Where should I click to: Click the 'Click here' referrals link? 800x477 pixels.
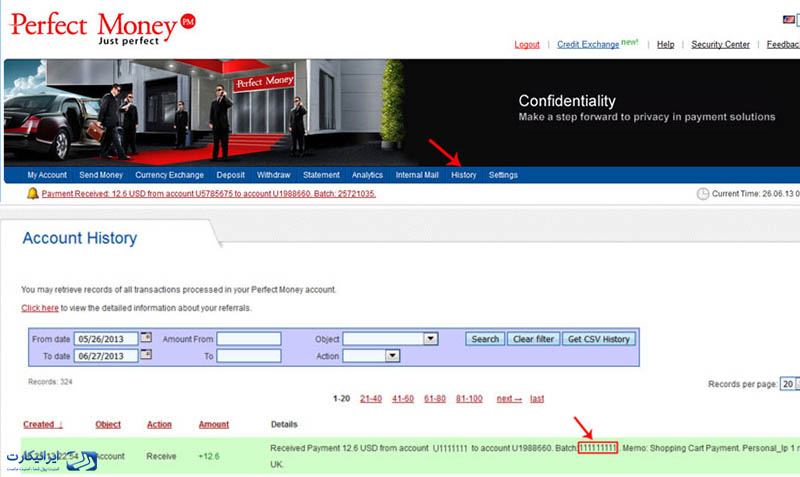click(x=40, y=308)
